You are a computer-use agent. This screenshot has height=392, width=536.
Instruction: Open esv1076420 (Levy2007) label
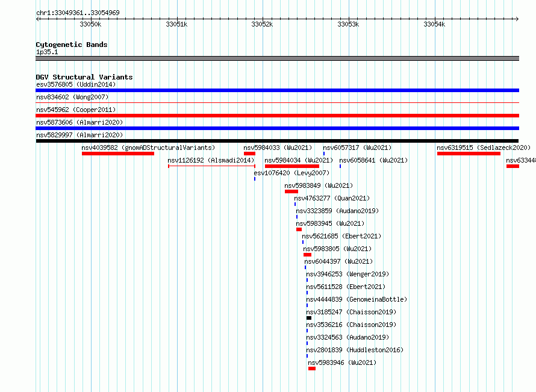291,173
